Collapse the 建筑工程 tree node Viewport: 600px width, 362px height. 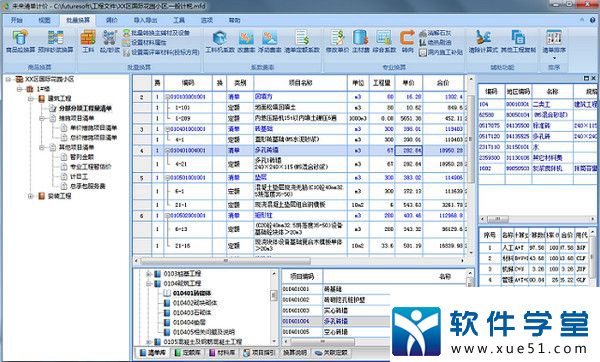click(31, 99)
